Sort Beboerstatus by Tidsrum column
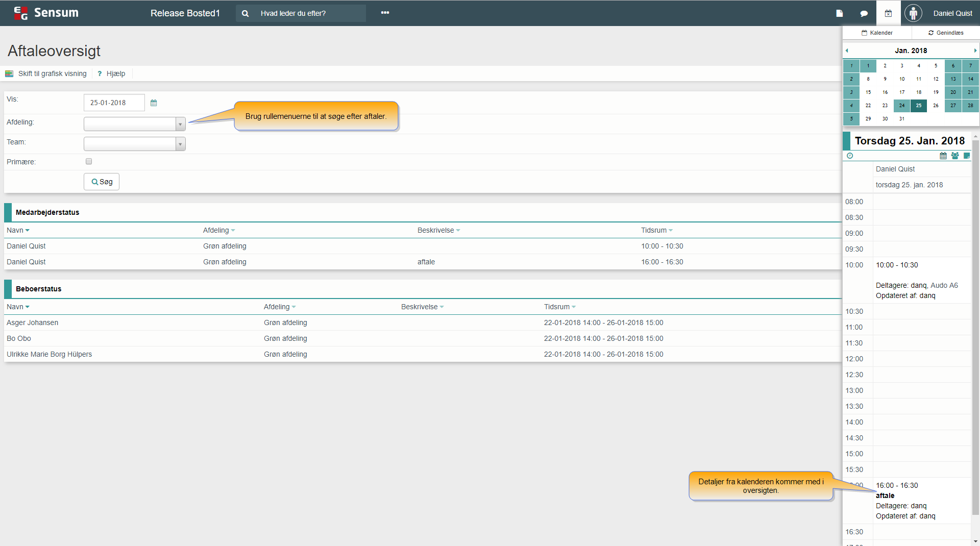980x546 pixels. pos(560,307)
